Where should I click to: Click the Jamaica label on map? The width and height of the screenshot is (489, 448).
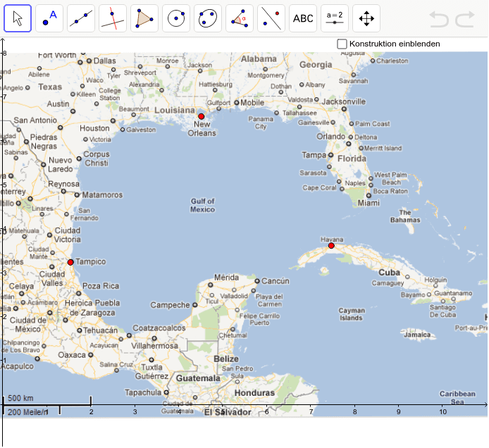pyautogui.click(x=417, y=335)
